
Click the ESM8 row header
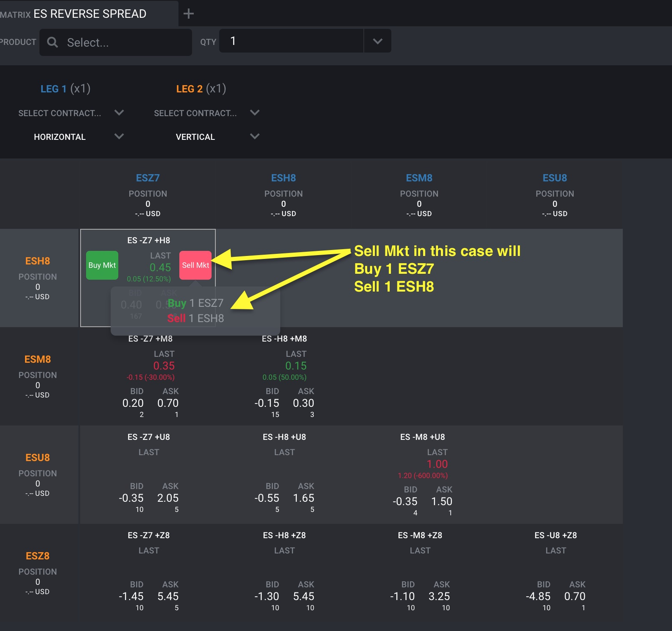click(38, 359)
